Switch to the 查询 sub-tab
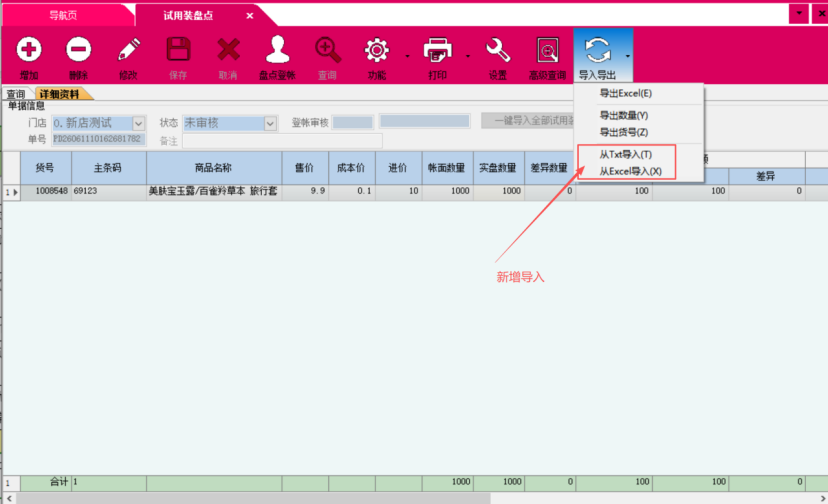The width and height of the screenshot is (828, 504). (16, 94)
